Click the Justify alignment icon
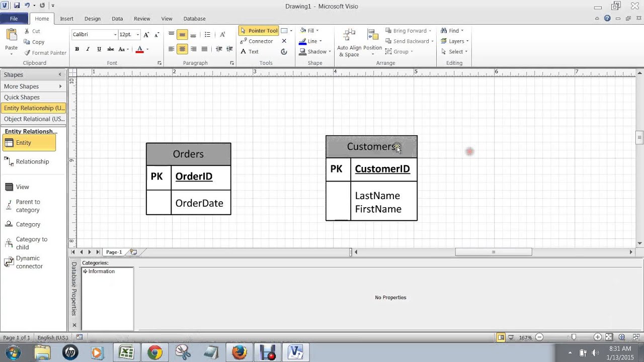This screenshot has height=362, width=644. [x=204, y=49]
